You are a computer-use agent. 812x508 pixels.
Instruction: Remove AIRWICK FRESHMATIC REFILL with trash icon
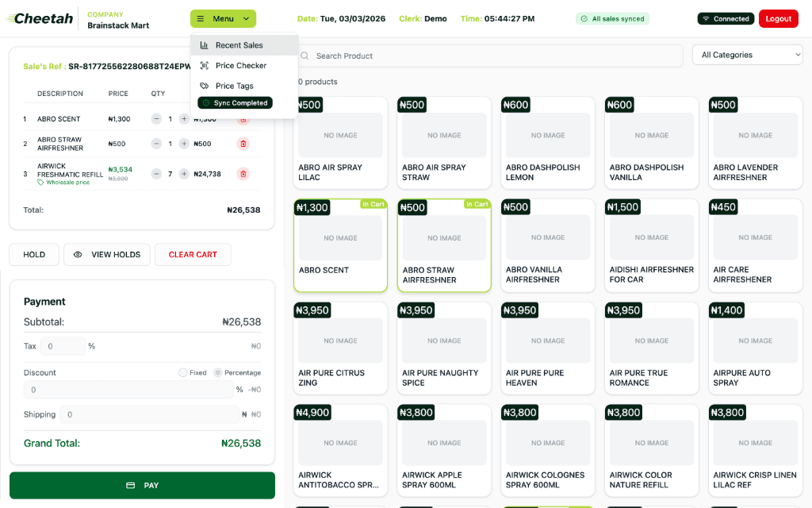point(243,174)
